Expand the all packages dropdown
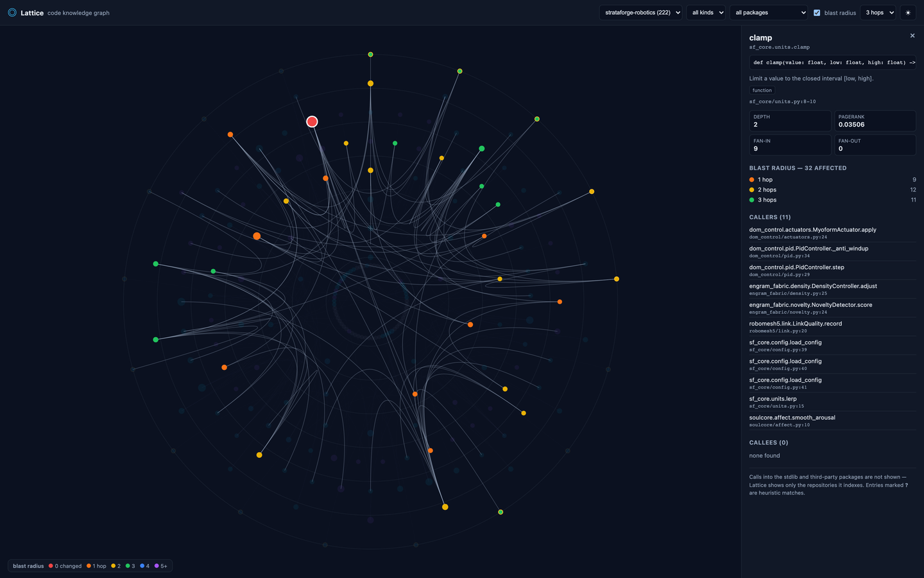This screenshot has width=924, height=578. click(769, 13)
